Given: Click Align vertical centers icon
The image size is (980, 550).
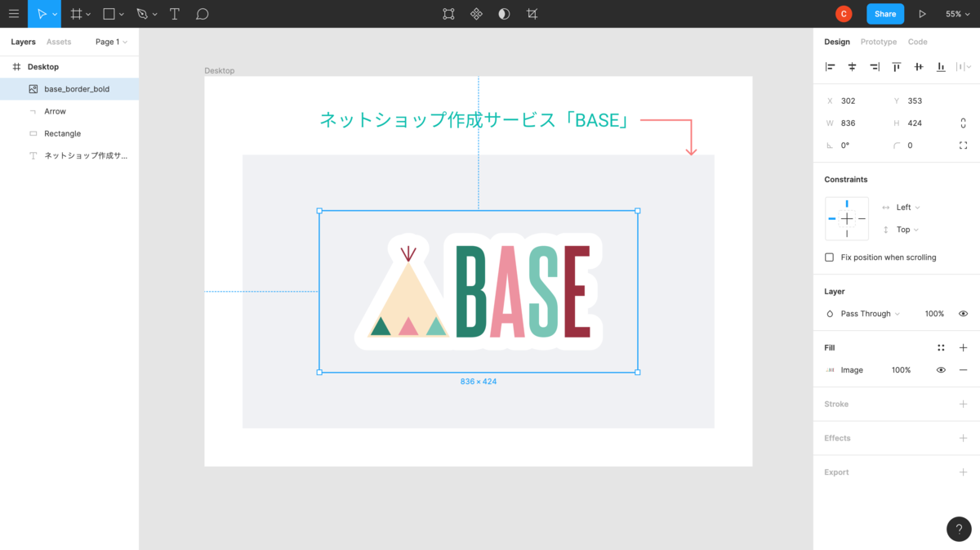Looking at the screenshot, I should 919,67.
